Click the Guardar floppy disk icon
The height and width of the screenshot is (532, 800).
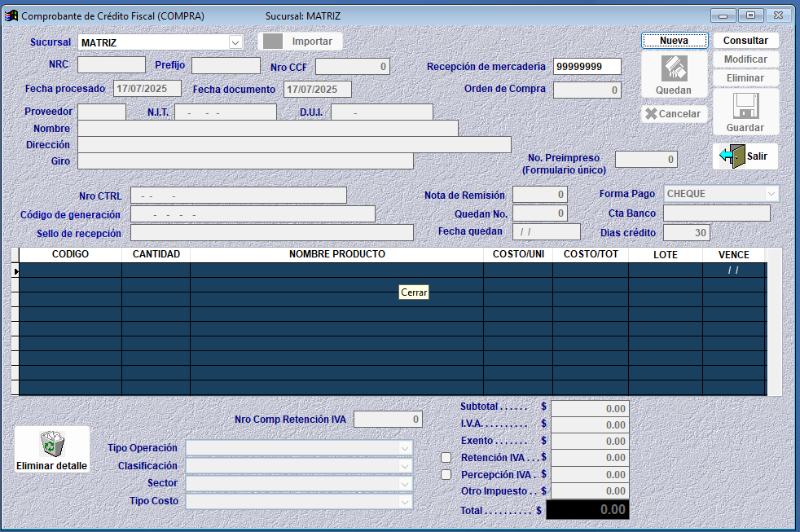coord(745,106)
